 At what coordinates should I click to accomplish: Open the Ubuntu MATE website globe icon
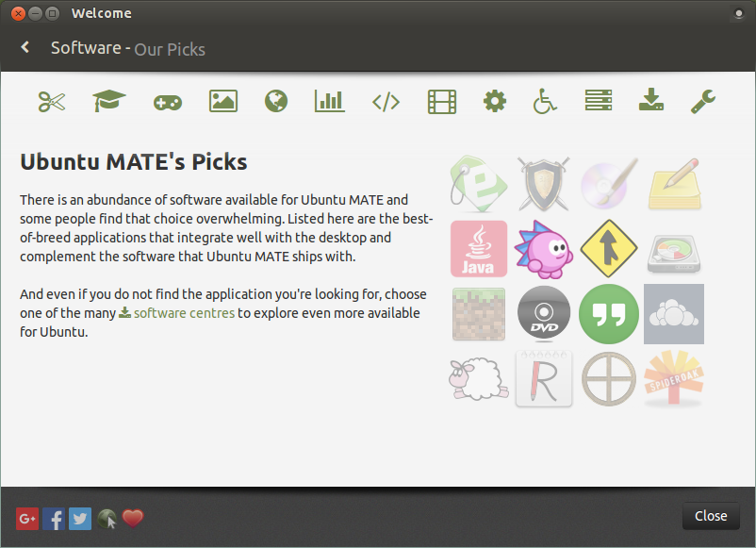[107, 519]
